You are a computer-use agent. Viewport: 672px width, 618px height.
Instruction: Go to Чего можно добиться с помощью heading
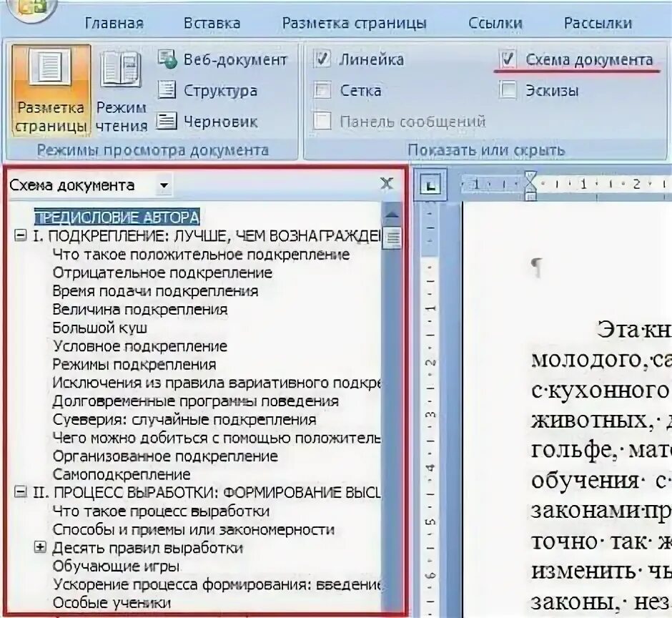click(217, 438)
